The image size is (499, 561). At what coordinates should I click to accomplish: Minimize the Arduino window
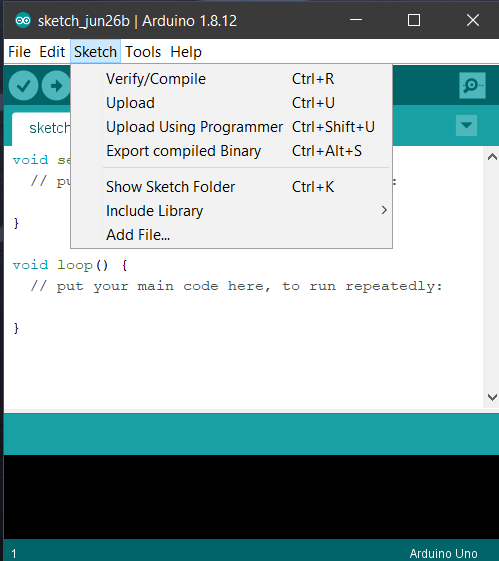356,20
